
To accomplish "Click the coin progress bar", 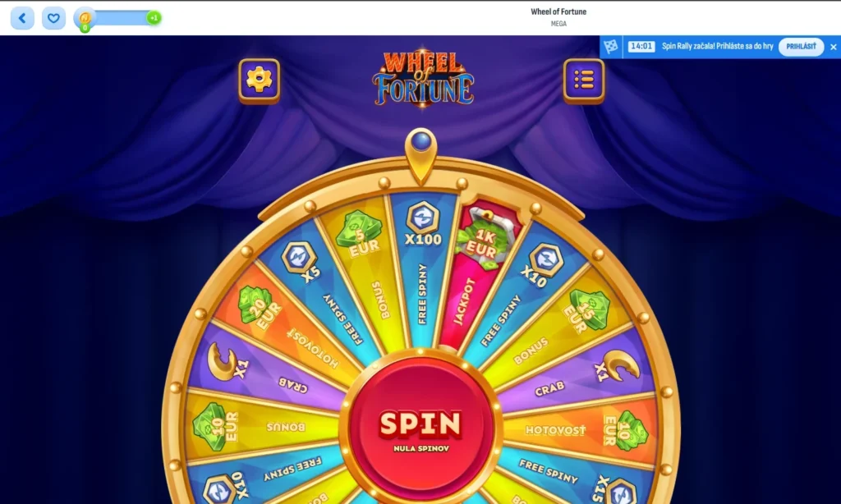I will [120, 18].
